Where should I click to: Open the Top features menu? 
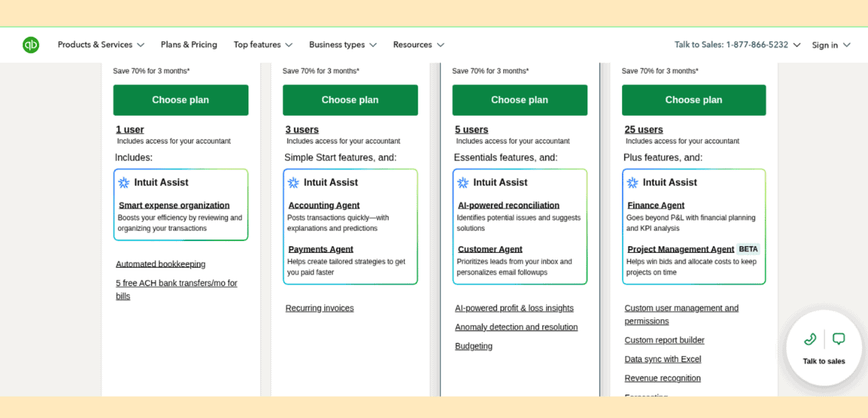click(x=257, y=45)
